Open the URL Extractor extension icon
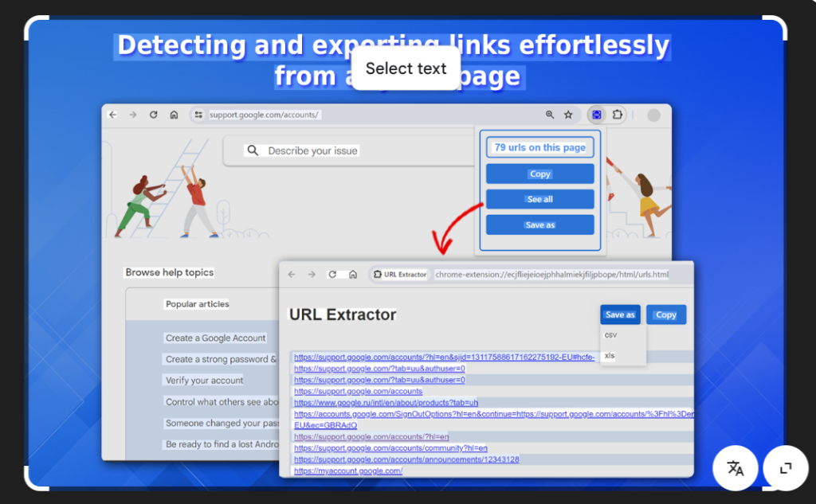This screenshot has width=816, height=504. 596,115
